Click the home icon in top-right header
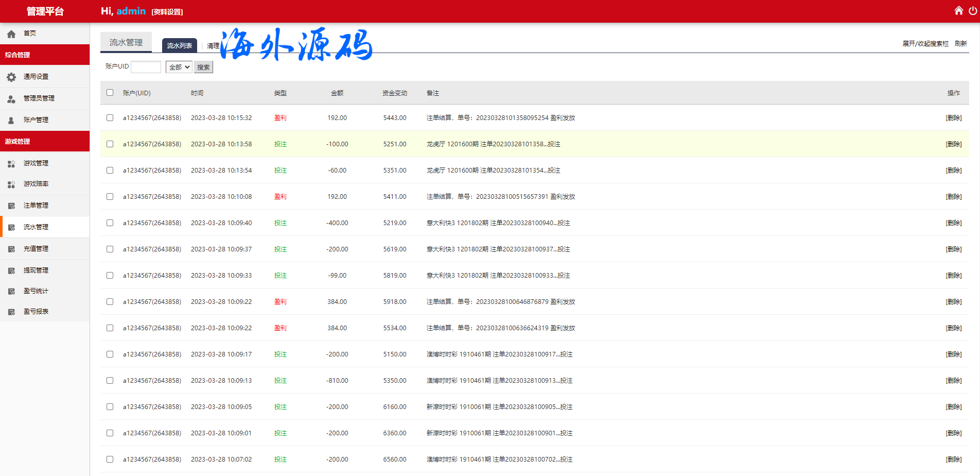The image size is (980, 476). tap(958, 11)
